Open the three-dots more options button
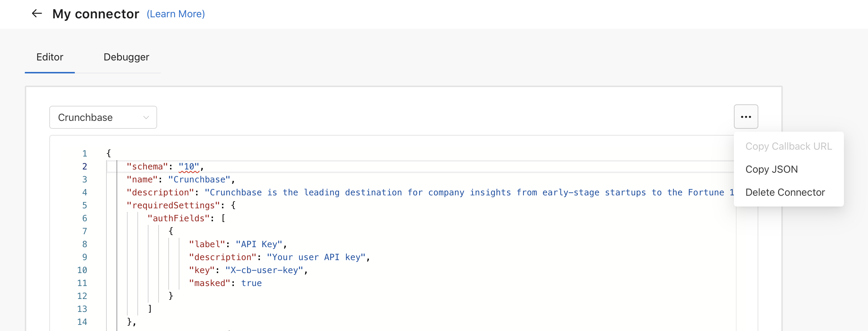This screenshot has height=331, width=868. tap(746, 117)
